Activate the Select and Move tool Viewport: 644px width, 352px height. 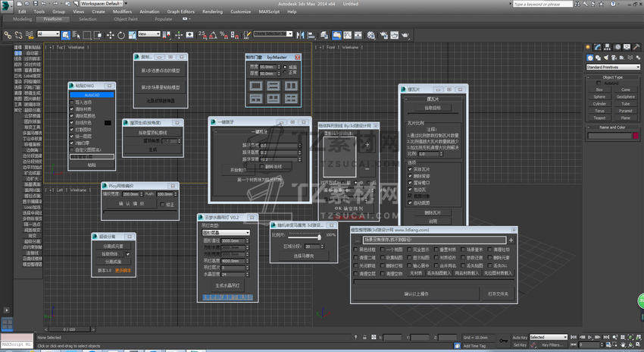[x=111, y=36]
